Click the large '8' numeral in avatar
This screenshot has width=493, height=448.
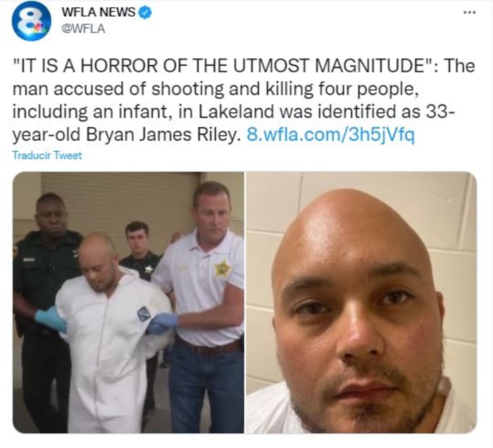(31, 20)
